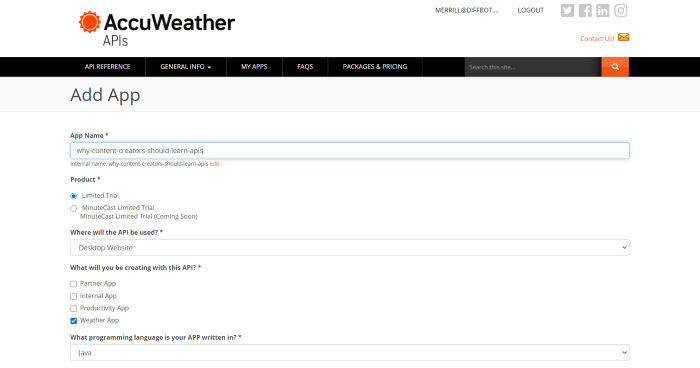Image resolution: width=700 pixels, height=368 pixels.
Task: Open the API Reference menu item
Action: click(108, 67)
